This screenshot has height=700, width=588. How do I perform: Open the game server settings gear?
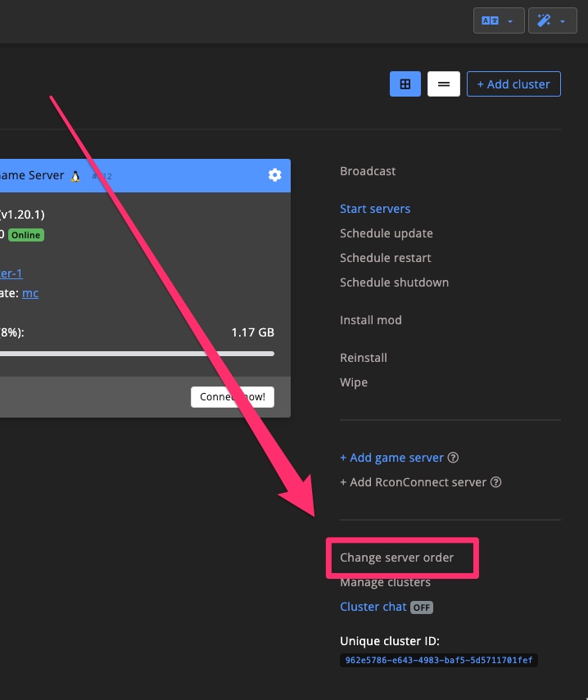274,175
